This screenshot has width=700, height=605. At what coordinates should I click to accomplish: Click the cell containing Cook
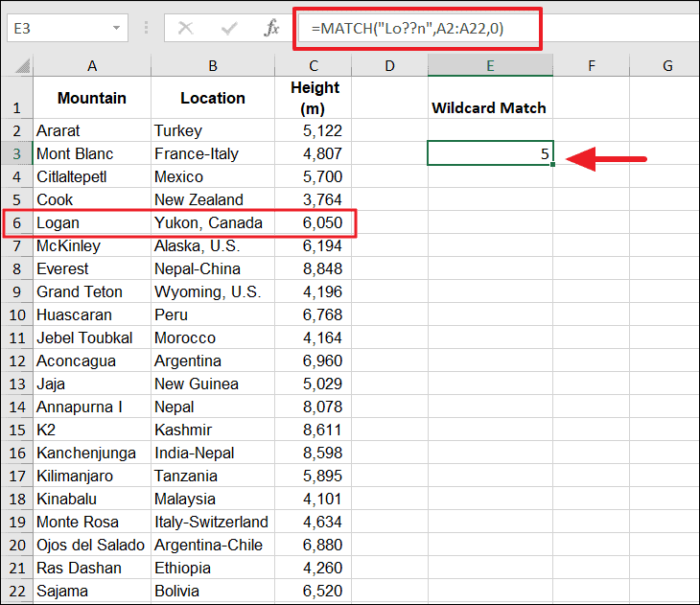92,199
